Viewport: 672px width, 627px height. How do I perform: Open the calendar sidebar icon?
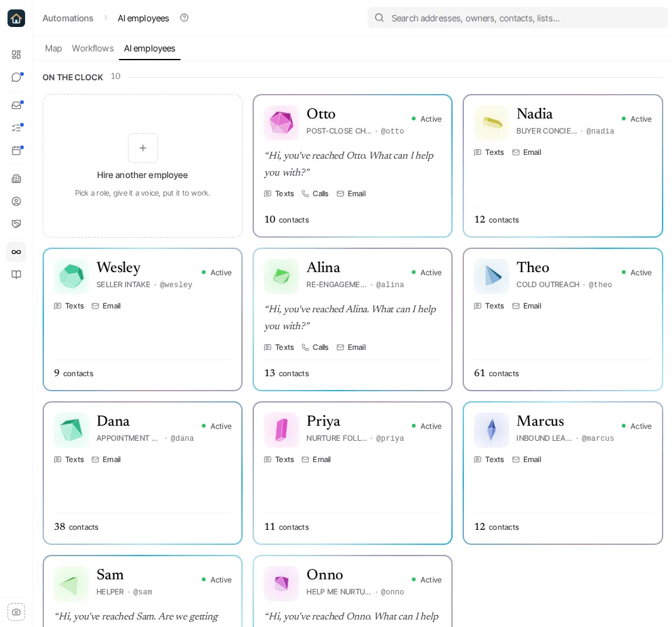coord(16,150)
